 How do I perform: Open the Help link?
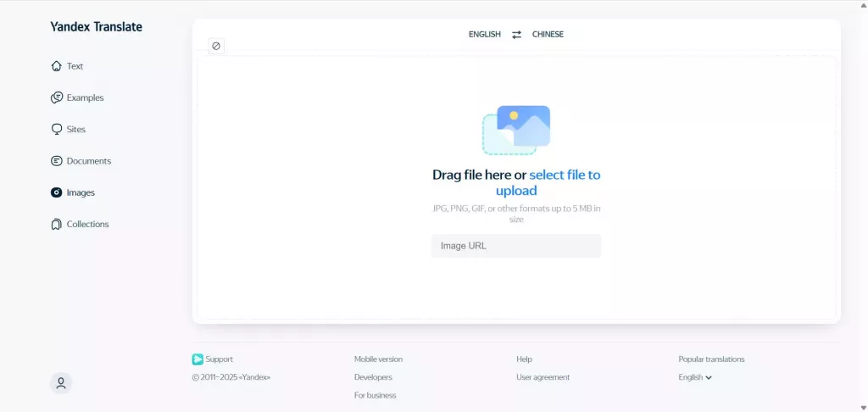pos(524,359)
